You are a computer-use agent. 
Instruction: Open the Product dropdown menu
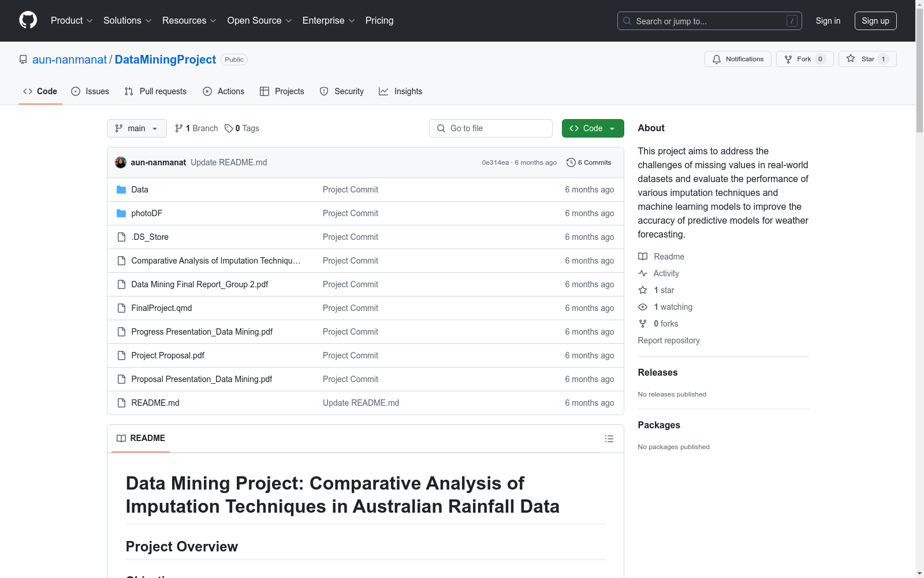pyautogui.click(x=72, y=21)
